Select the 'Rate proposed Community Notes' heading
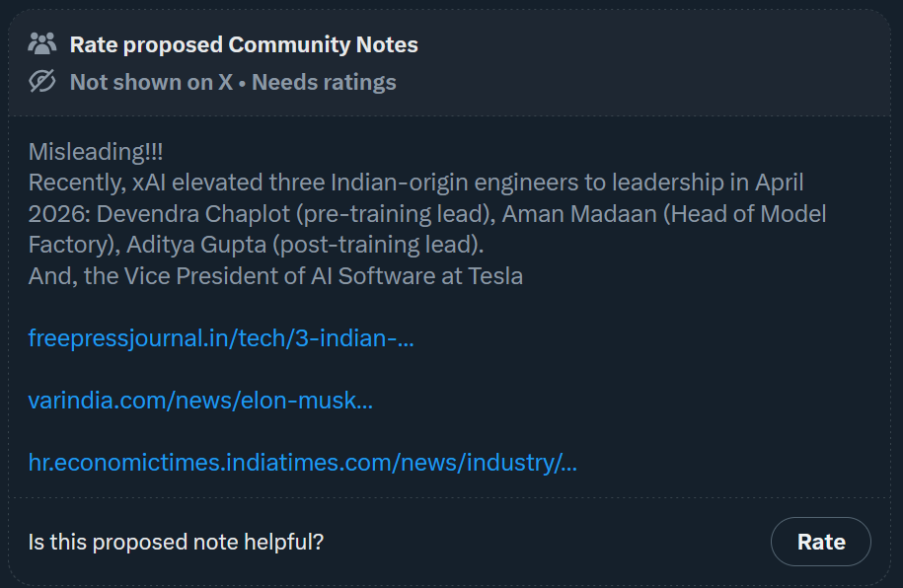This screenshot has width=903, height=588. (x=244, y=45)
